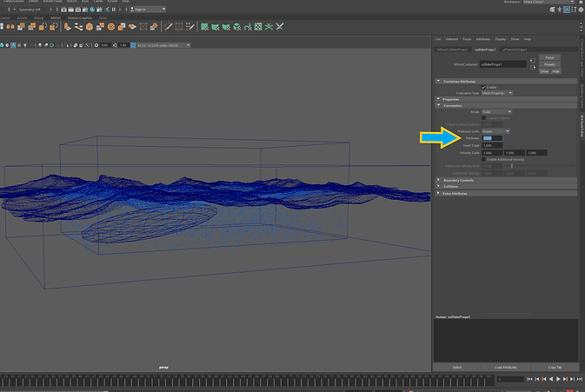Screen dimensions: 585x392
Task: Open the Sign In dropdown
Action: click(x=148, y=10)
